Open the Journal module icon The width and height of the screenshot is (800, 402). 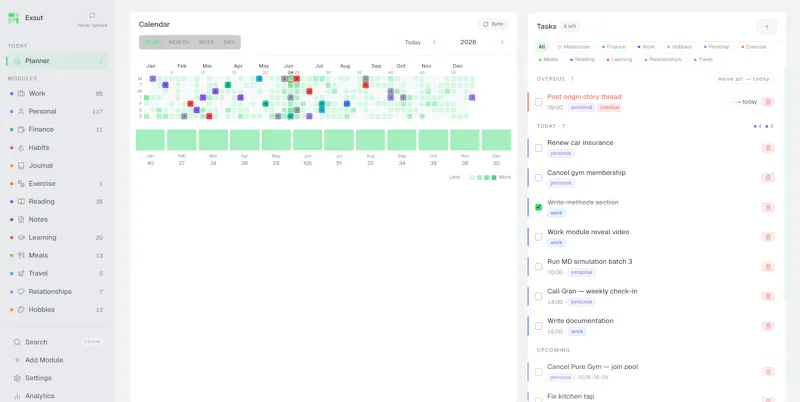point(21,166)
